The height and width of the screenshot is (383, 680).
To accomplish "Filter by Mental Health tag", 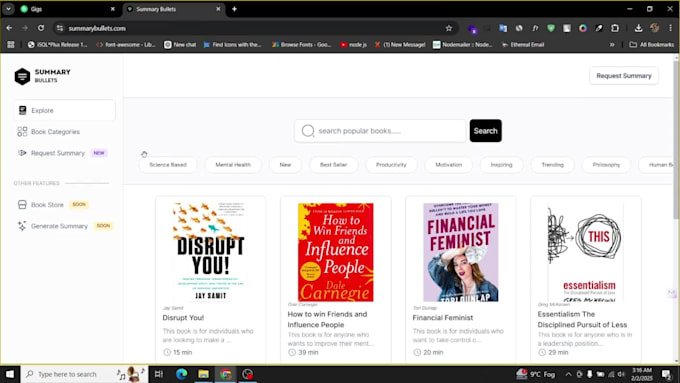I will (x=233, y=165).
